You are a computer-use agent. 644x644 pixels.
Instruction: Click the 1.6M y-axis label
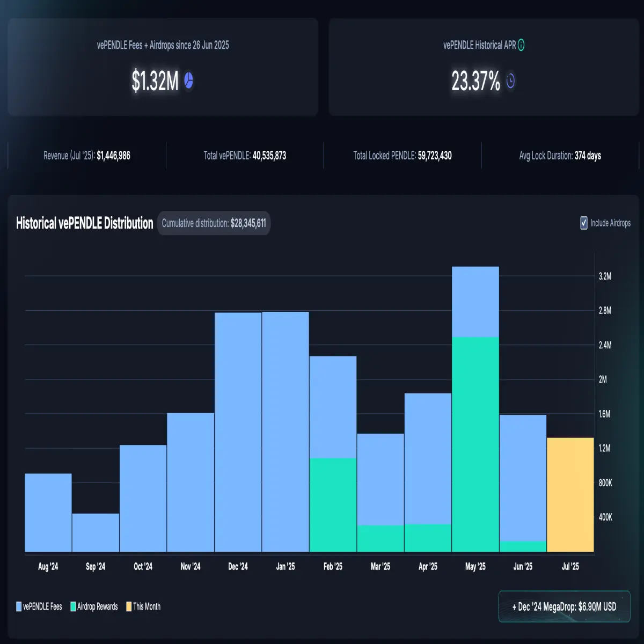click(605, 414)
